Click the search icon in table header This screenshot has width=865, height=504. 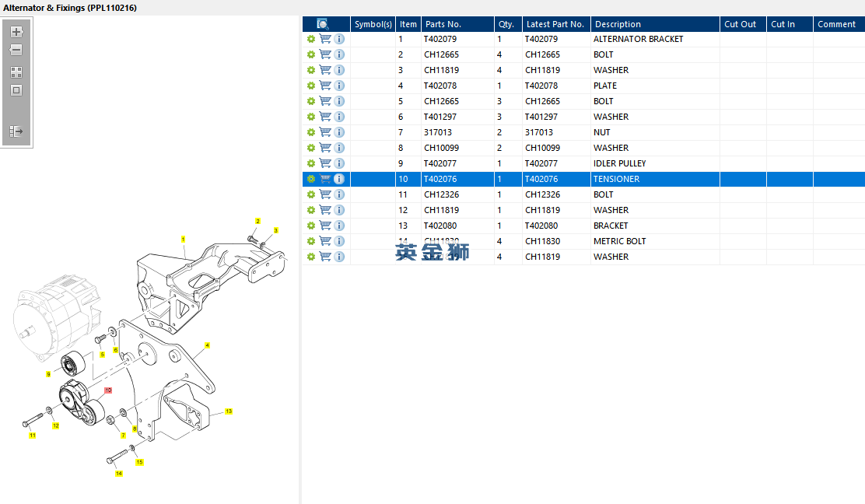(323, 24)
